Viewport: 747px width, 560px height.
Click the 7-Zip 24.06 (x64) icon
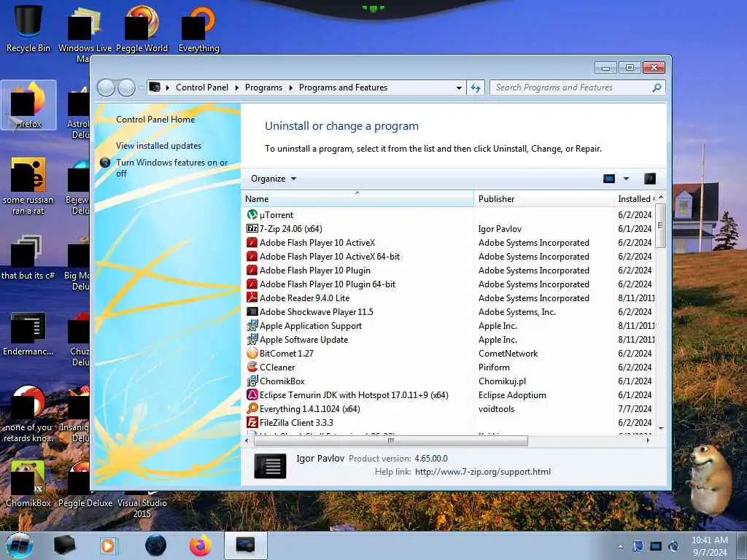(x=252, y=228)
